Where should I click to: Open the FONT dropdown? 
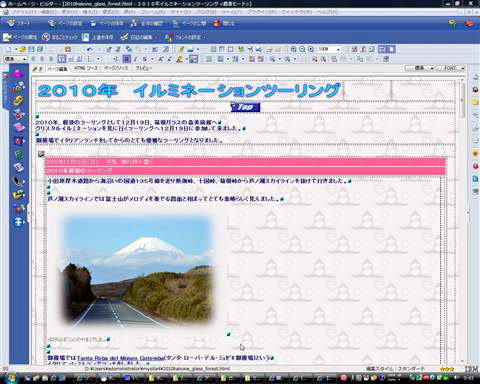pyautogui.click(x=453, y=68)
